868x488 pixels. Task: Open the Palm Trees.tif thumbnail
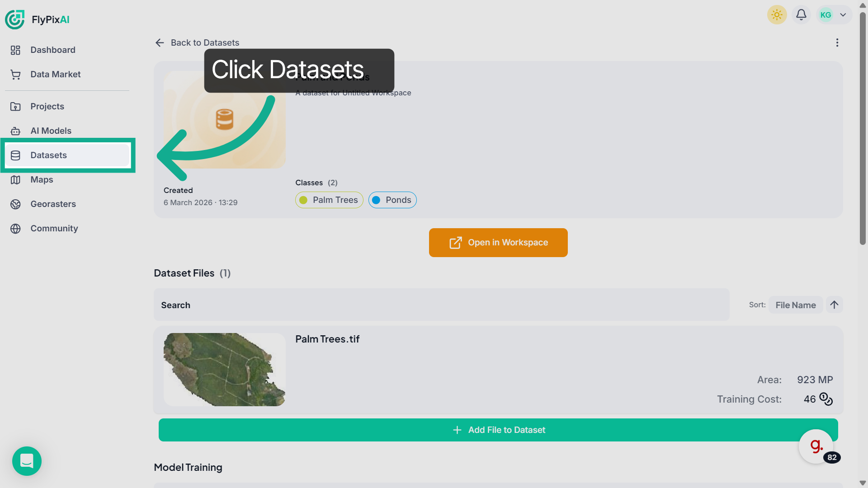click(224, 370)
